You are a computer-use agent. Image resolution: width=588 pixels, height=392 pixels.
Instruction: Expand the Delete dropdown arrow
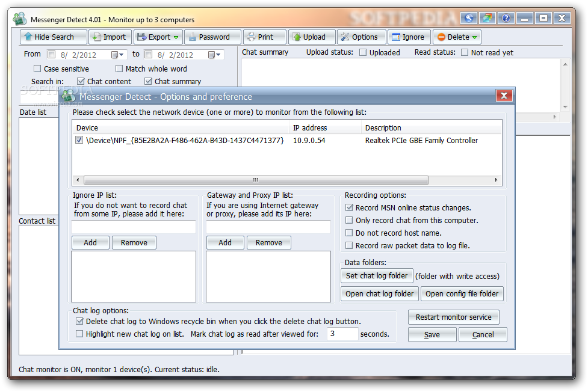pos(474,37)
